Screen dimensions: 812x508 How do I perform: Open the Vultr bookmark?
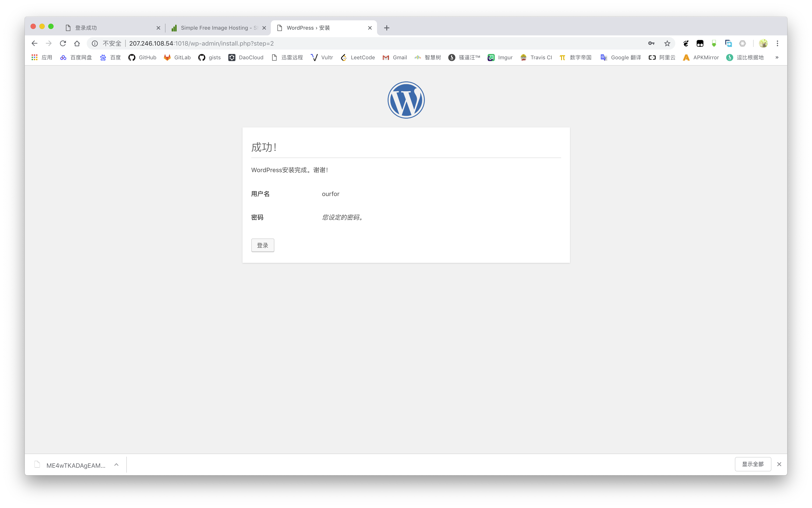pos(322,58)
